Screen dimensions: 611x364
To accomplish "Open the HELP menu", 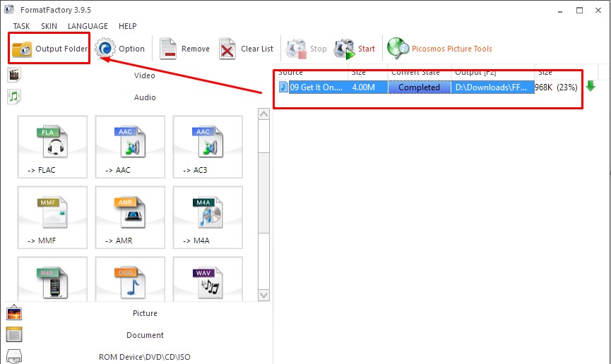I will pos(127,26).
